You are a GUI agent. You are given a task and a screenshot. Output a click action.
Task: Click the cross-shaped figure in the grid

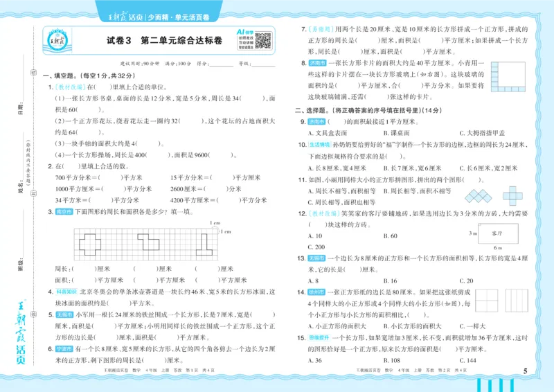(x=90, y=244)
